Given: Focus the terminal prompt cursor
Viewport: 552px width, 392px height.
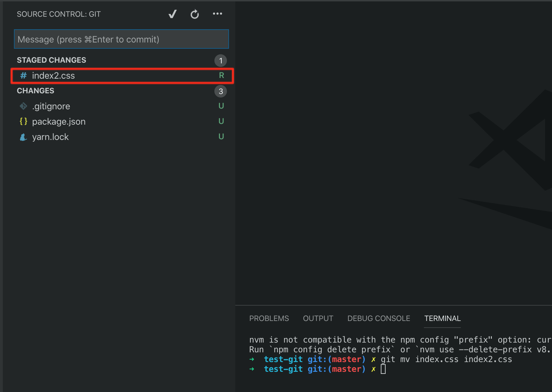Looking at the screenshot, I should [383, 369].
